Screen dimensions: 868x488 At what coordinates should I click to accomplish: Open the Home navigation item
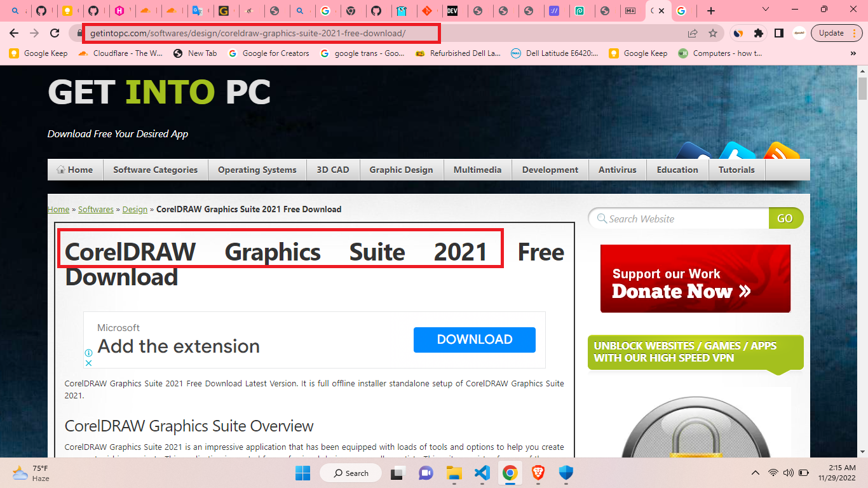click(x=75, y=170)
